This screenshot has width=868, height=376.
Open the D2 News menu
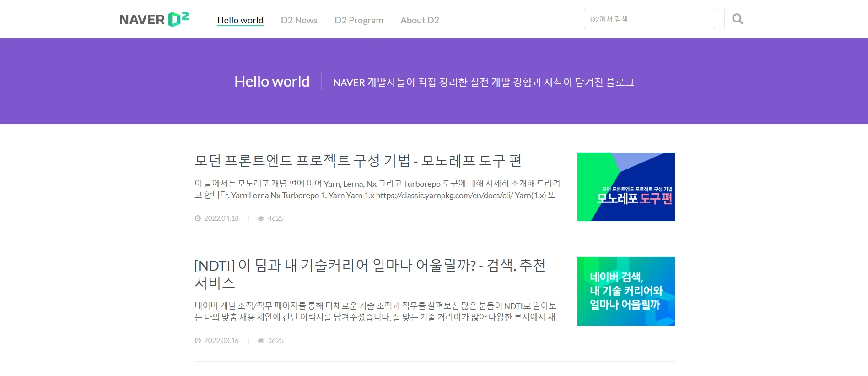click(x=299, y=20)
